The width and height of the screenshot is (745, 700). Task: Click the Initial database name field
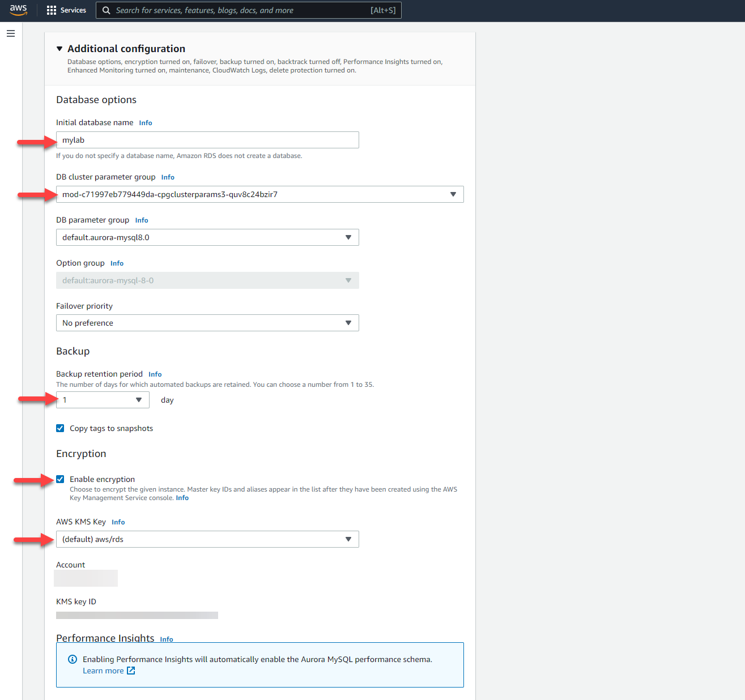pyautogui.click(x=207, y=140)
